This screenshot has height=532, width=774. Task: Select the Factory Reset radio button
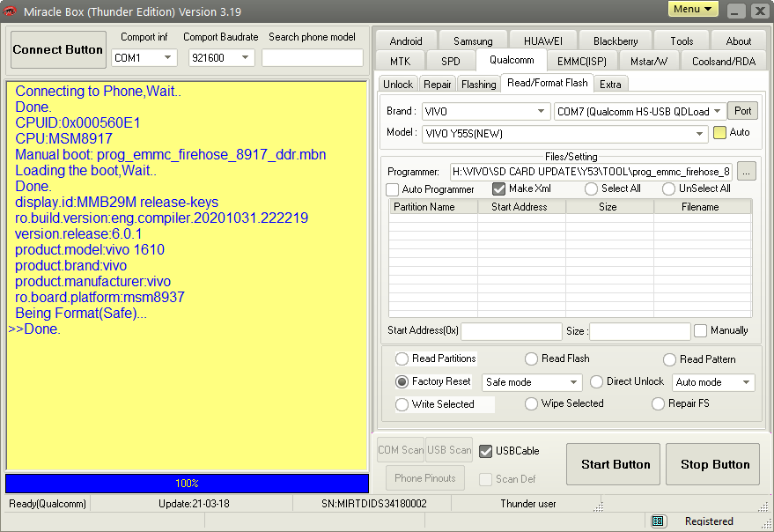pos(402,382)
